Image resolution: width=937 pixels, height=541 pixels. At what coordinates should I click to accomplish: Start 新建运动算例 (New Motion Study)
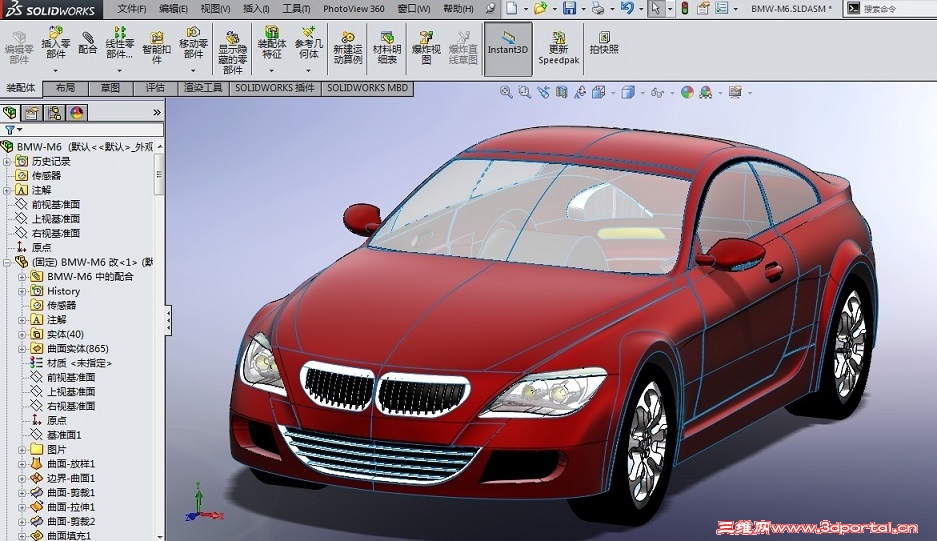point(348,48)
